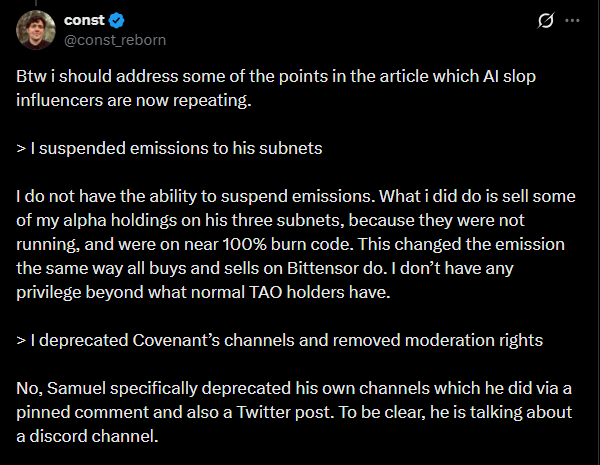Open const's profile picture

(x=35, y=30)
